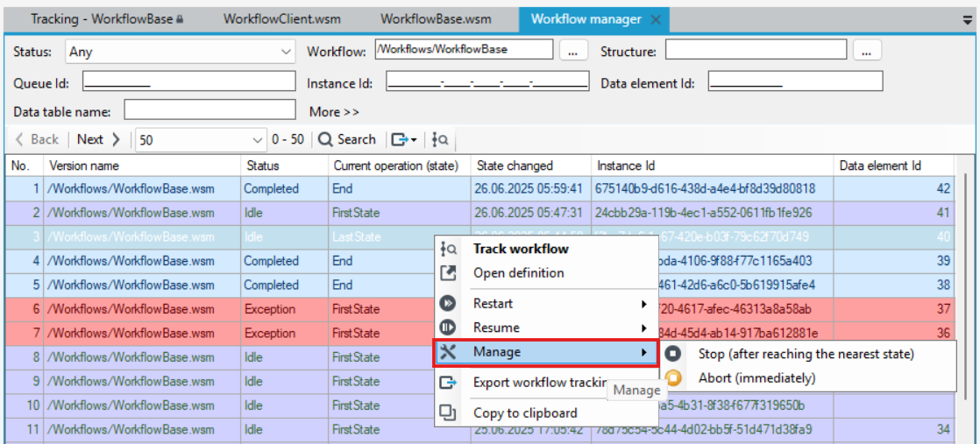Screen dimensions: 980x444
Task: Click the Copy to clipboard icon
Action: click(448, 412)
